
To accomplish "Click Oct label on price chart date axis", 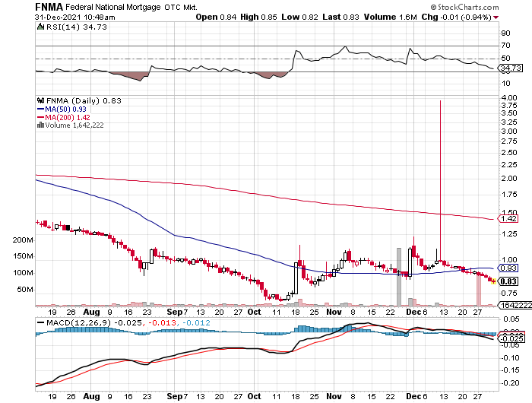I will (x=254, y=312).
